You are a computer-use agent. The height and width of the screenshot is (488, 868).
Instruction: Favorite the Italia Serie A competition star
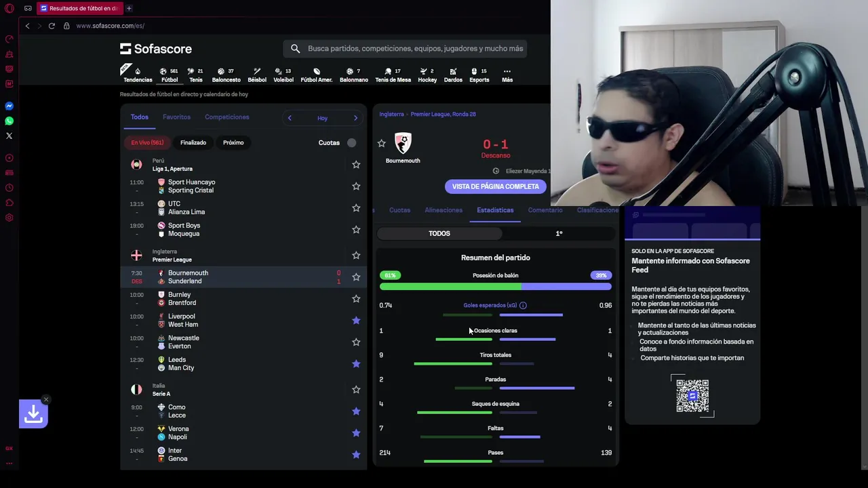tap(356, 390)
